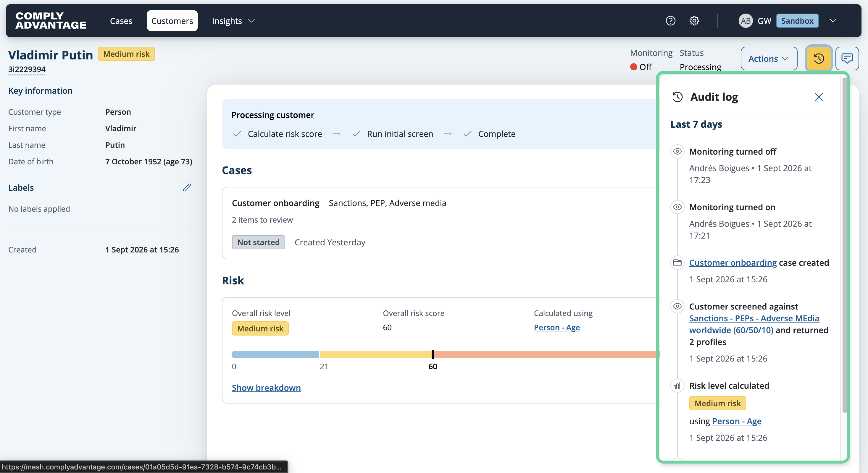868x473 pixels.
Task: Click the Vladimir Putin customer name heading
Action: pyautogui.click(x=51, y=55)
